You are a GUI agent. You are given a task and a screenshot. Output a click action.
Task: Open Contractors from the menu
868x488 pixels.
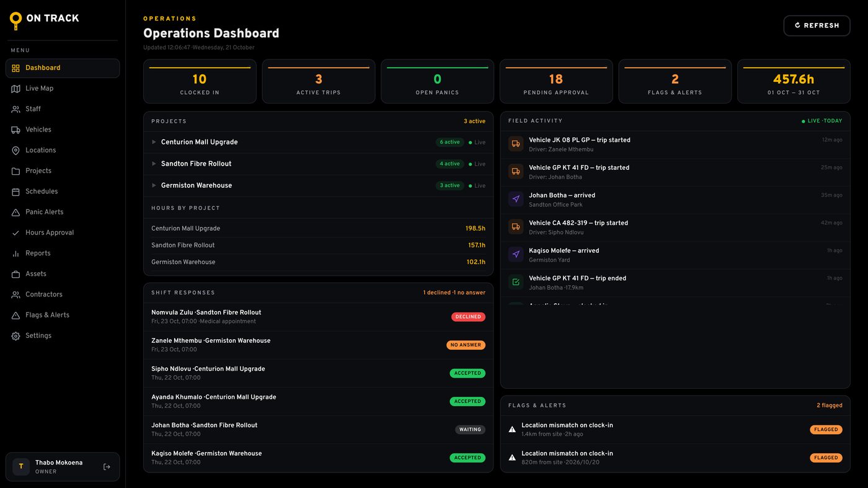pos(63,295)
